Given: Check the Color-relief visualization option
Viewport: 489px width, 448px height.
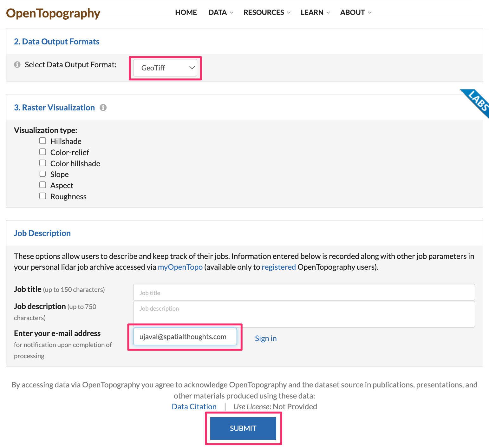Looking at the screenshot, I should pyautogui.click(x=43, y=152).
